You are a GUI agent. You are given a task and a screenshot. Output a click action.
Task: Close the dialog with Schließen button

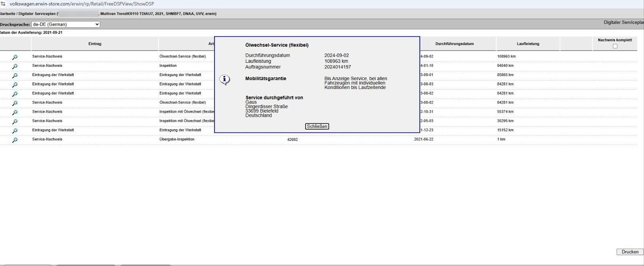[317, 126]
